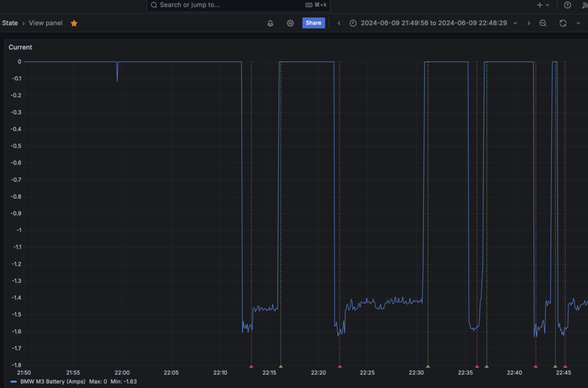Select green annotation marker just before 22:45
This screenshot has height=388, width=588.
556,367
